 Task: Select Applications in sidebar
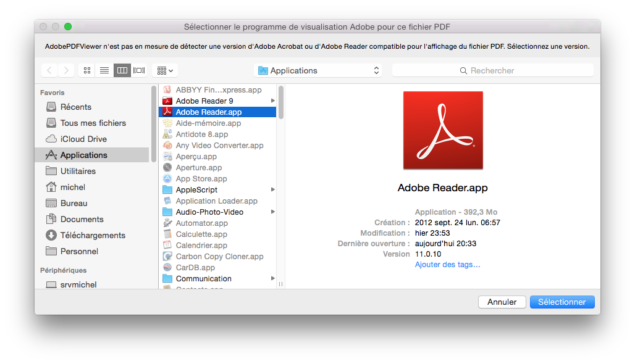click(92, 155)
